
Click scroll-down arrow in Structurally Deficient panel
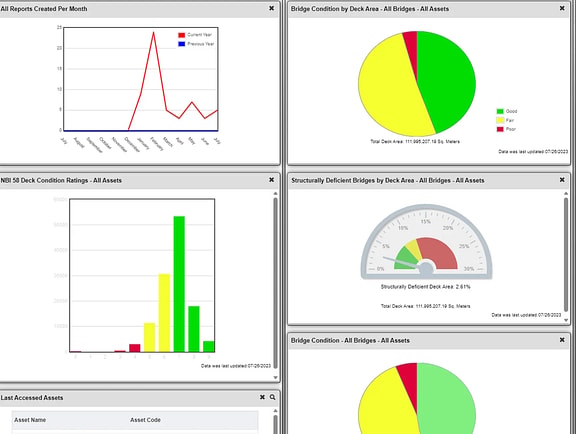click(x=566, y=320)
